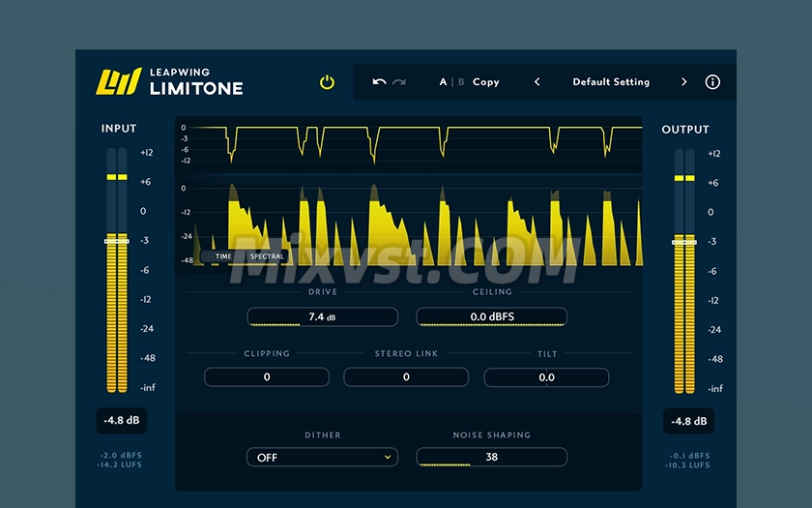The image size is (812, 508).
Task: Click the Ceiling 0.0 dBFS slider
Action: [491, 316]
